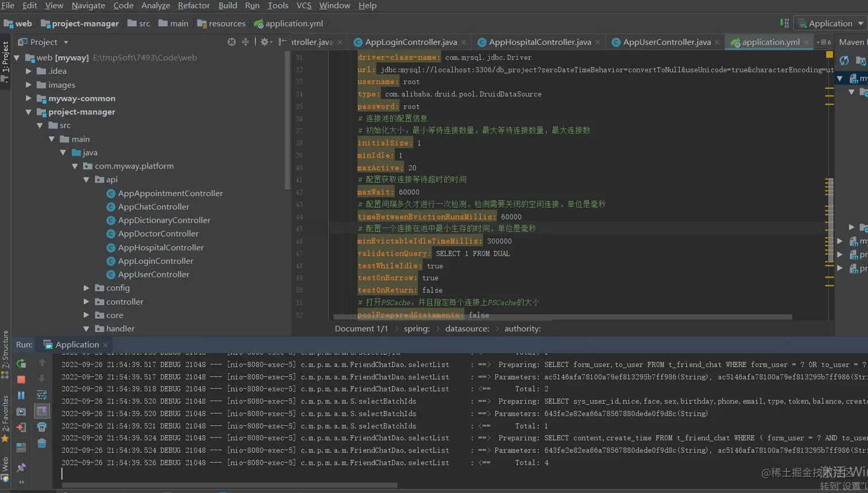Click the resources breadcrumb in the navigation bar
The width and height of the screenshot is (868, 493).
(226, 24)
